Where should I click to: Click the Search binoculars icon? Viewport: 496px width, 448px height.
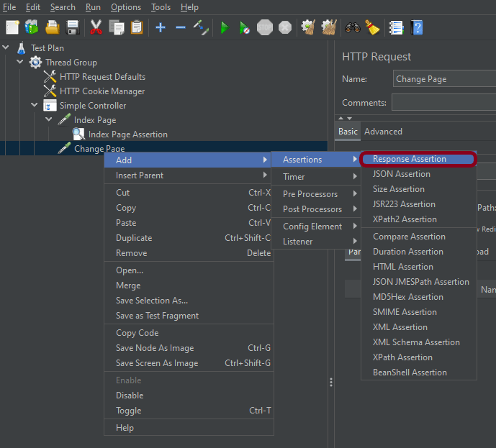point(352,27)
